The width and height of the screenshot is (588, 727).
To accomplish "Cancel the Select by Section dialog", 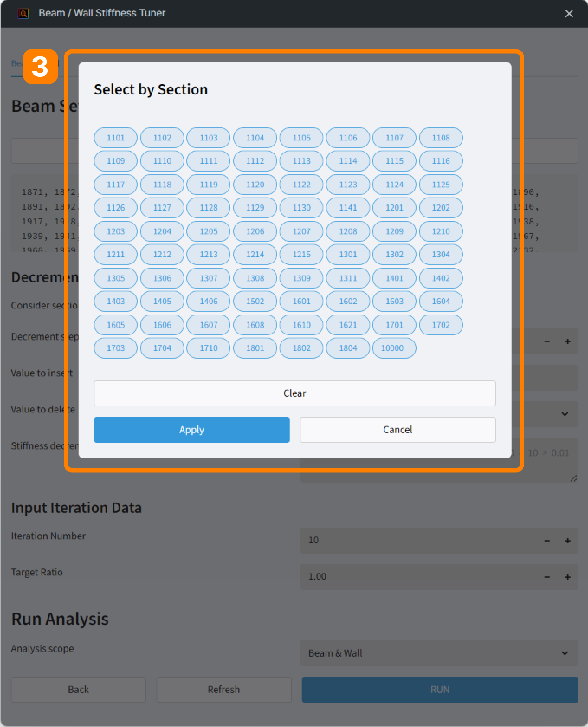I will point(398,430).
